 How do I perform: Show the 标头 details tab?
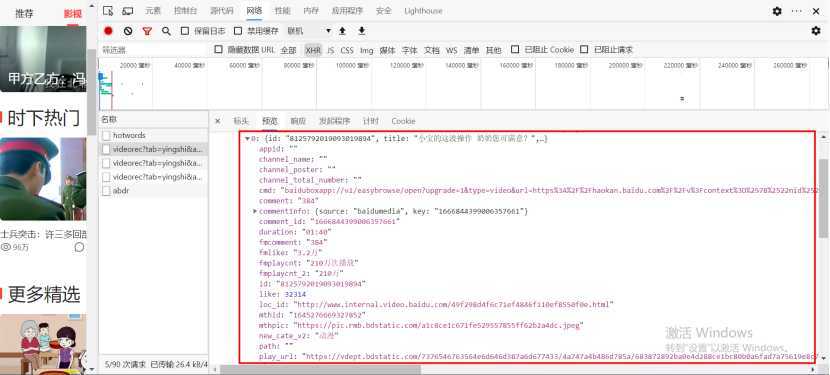click(241, 121)
